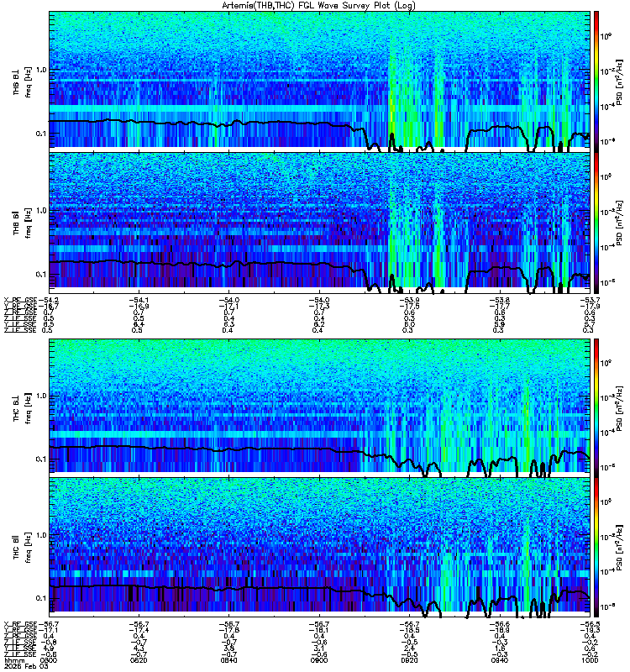The height and width of the screenshot is (672, 630).
Task: Click the THB X_RE_GSE value -54.2
Action: [x=48, y=300]
